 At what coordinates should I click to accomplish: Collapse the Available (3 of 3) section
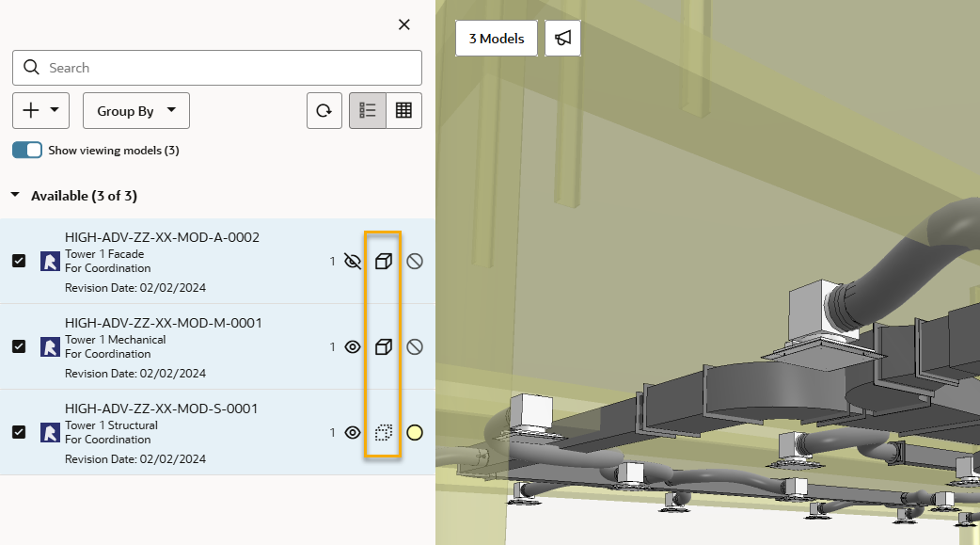16,196
